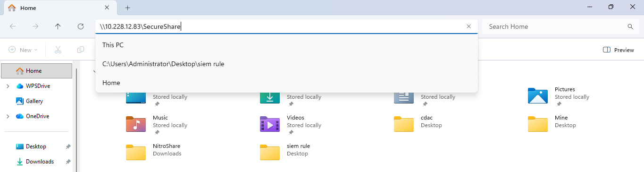Open the Videos folder icon

270,124
